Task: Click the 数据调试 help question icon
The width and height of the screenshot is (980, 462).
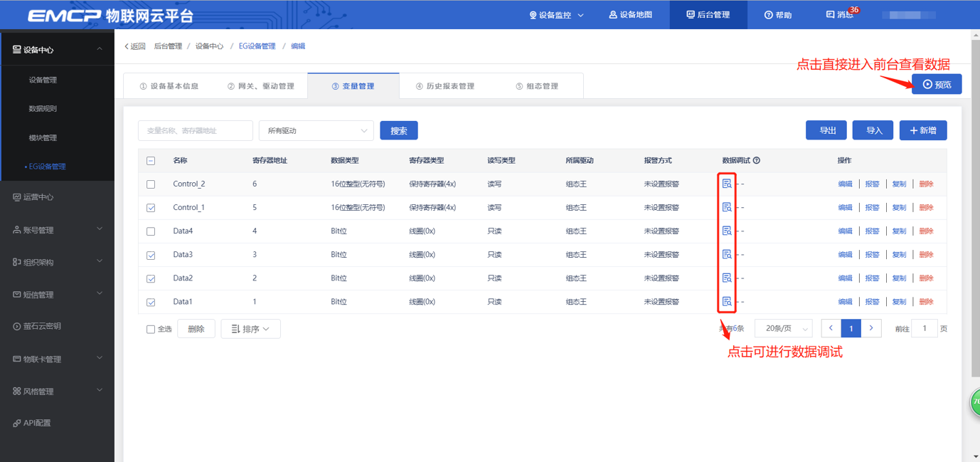Action: click(x=757, y=160)
